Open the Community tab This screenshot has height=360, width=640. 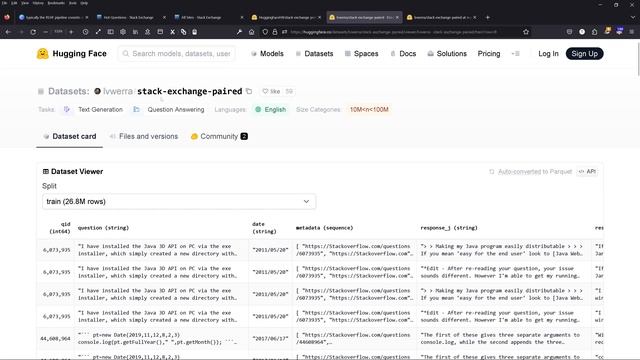pyautogui.click(x=219, y=136)
